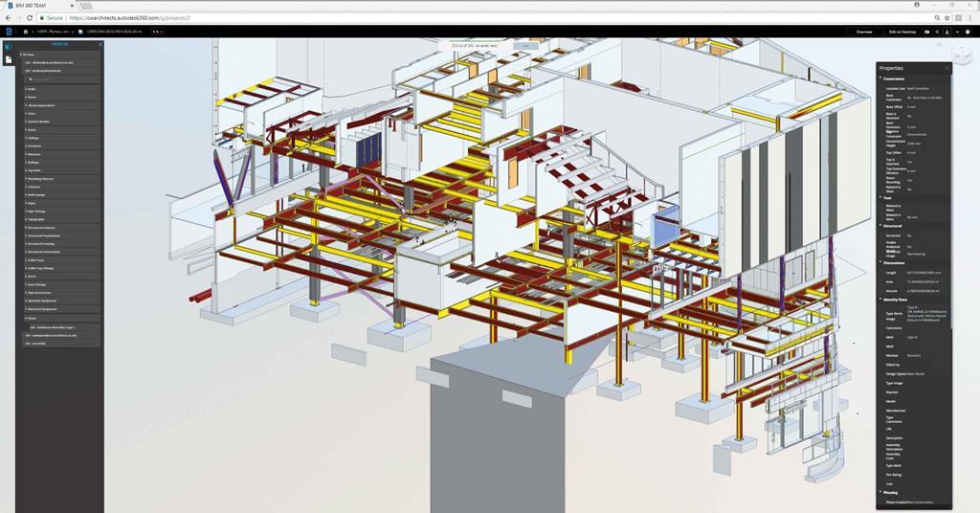
Task: Close the model browser panel
Action: [100, 44]
